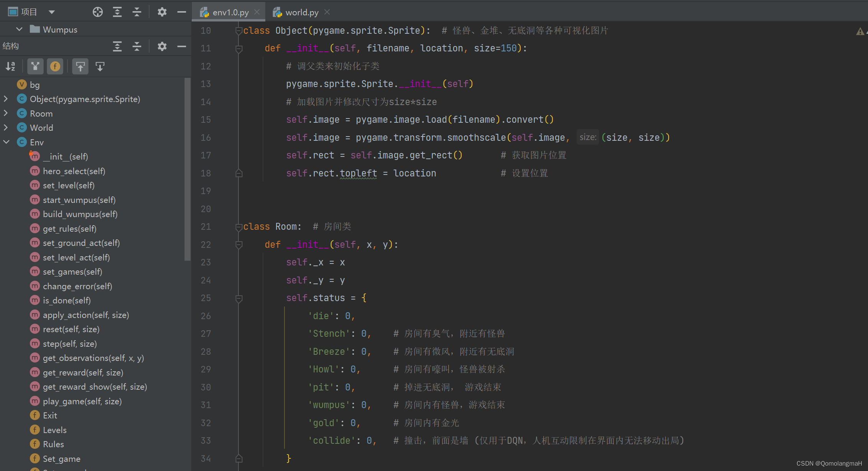Sort structure alphabetically

point(10,66)
